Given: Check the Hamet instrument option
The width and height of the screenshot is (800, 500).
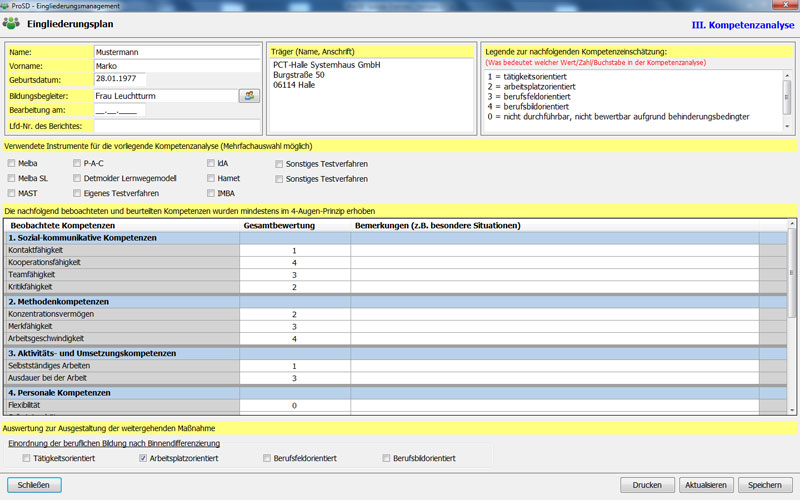Looking at the screenshot, I should tap(209, 177).
